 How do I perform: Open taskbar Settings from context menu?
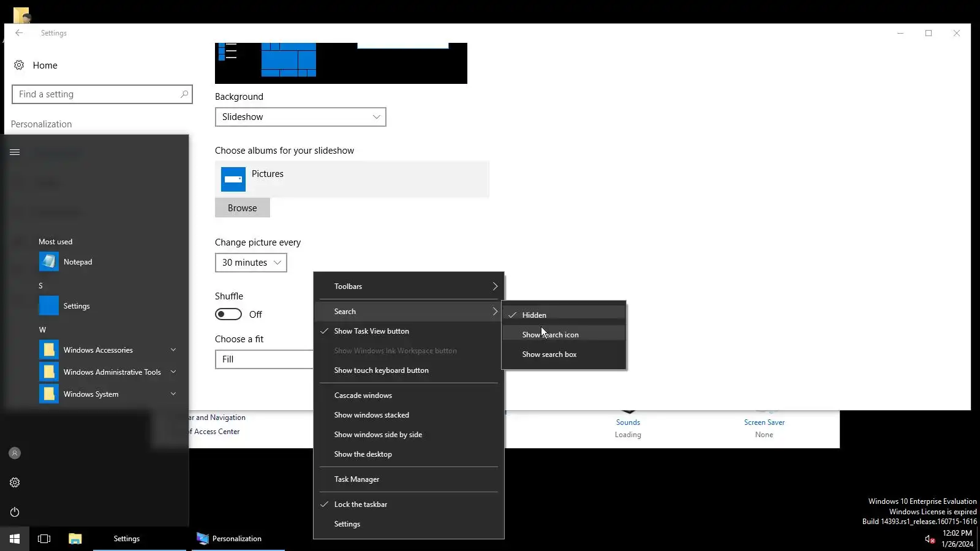click(x=409, y=523)
